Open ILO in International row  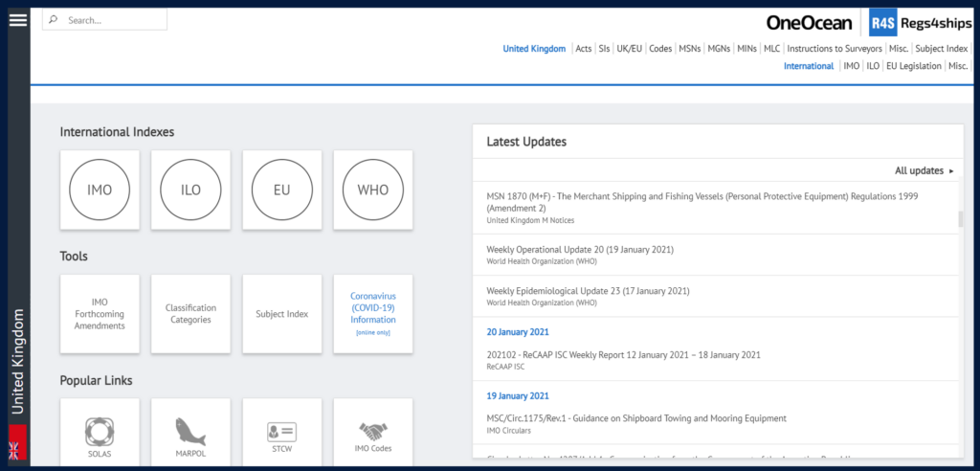point(873,66)
